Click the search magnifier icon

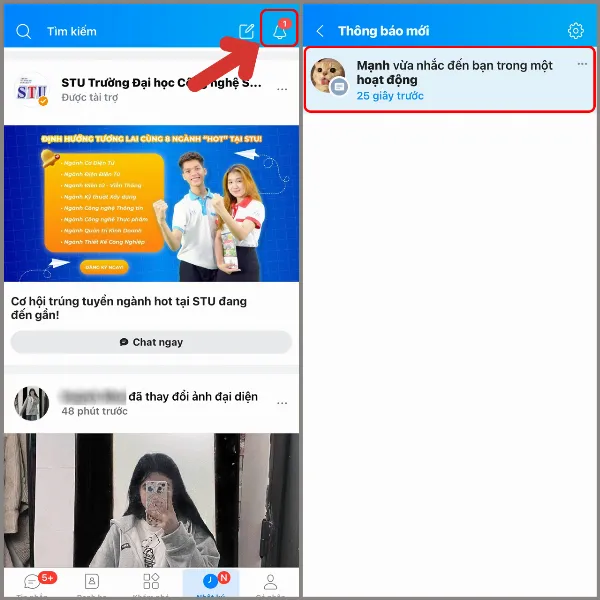click(24, 32)
